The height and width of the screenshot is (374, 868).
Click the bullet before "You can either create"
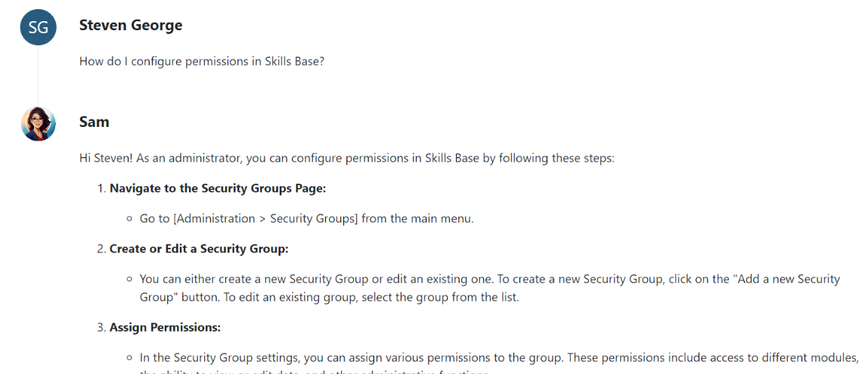pos(130,280)
